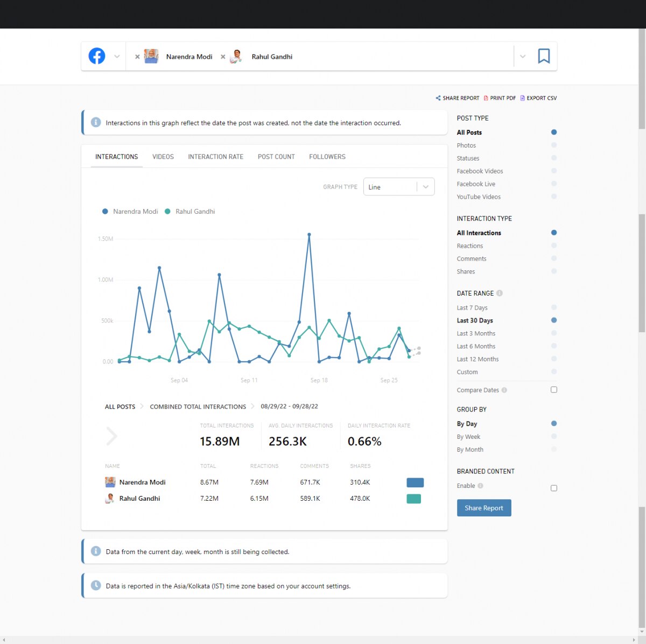
Task: Switch to the Interaction Rate tab
Action: (x=215, y=157)
